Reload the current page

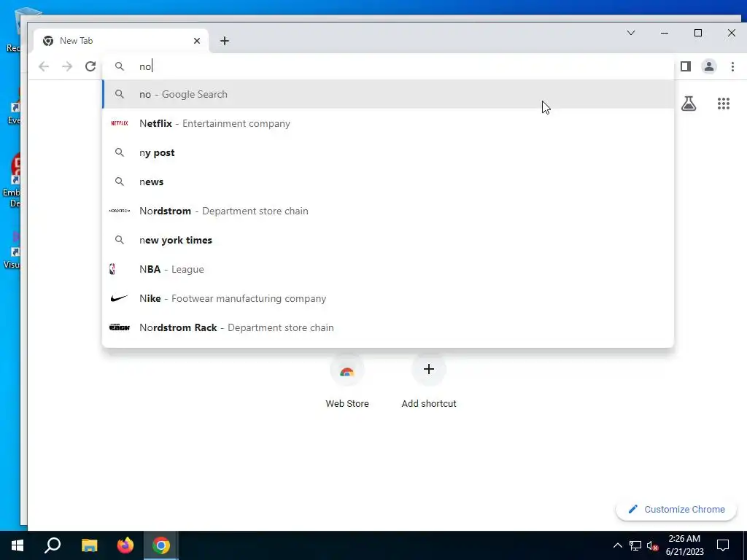click(x=90, y=66)
